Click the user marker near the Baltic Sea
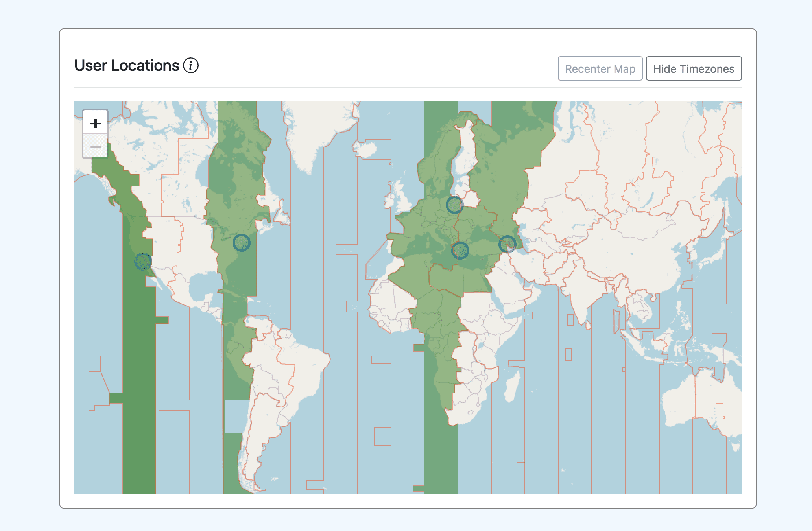Screen dimensions: 812x531 point(454,205)
